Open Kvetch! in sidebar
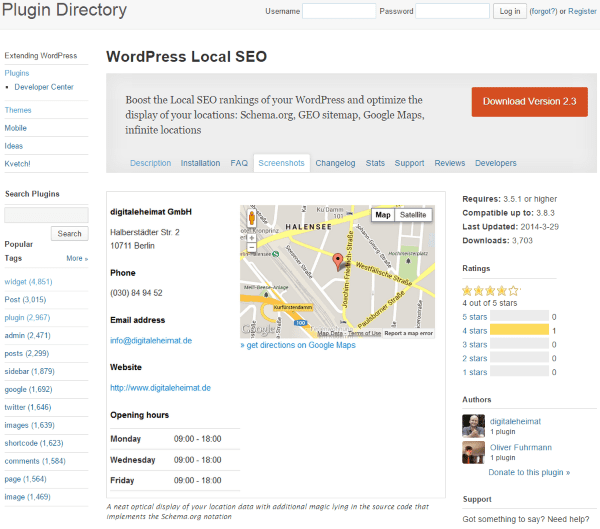Screen dimensions: 600x529 click(x=17, y=164)
